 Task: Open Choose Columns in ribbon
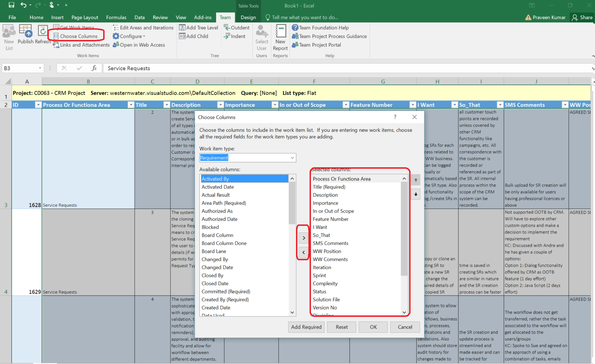[75, 36]
